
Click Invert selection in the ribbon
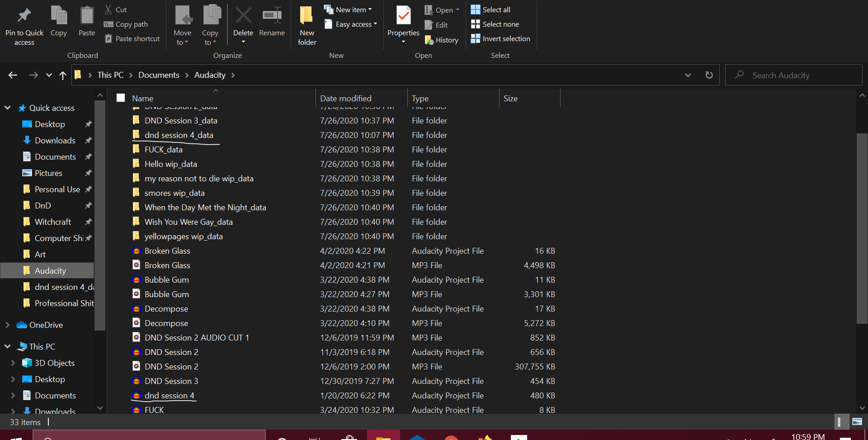(500, 39)
